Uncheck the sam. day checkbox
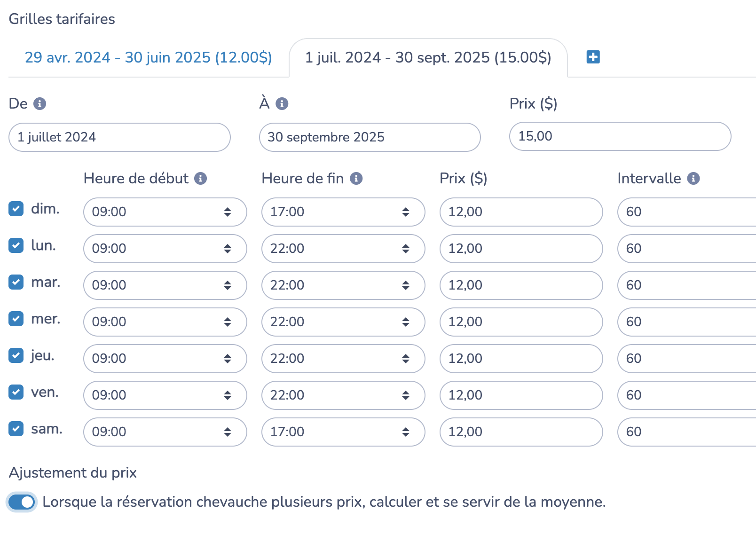This screenshot has height=534, width=756. [16, 429]
